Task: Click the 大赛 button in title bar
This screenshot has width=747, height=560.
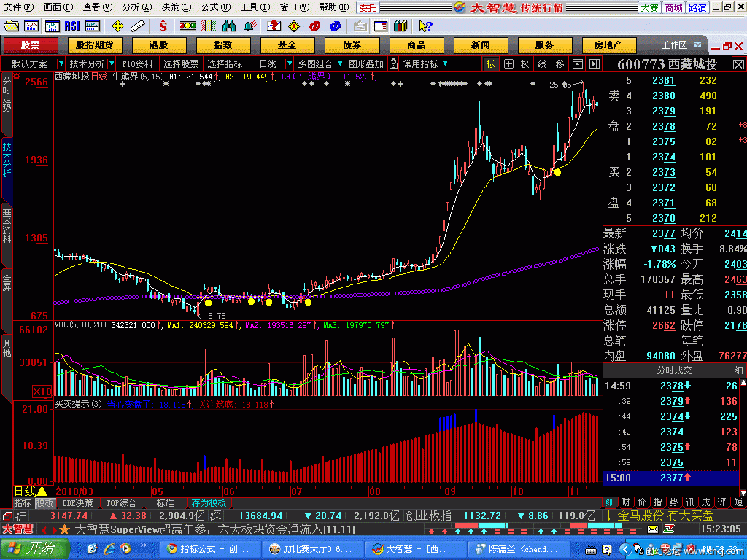Action: 649,7
